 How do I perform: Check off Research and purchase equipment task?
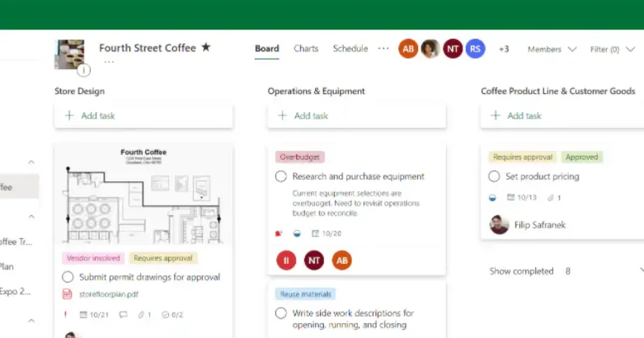281,177
